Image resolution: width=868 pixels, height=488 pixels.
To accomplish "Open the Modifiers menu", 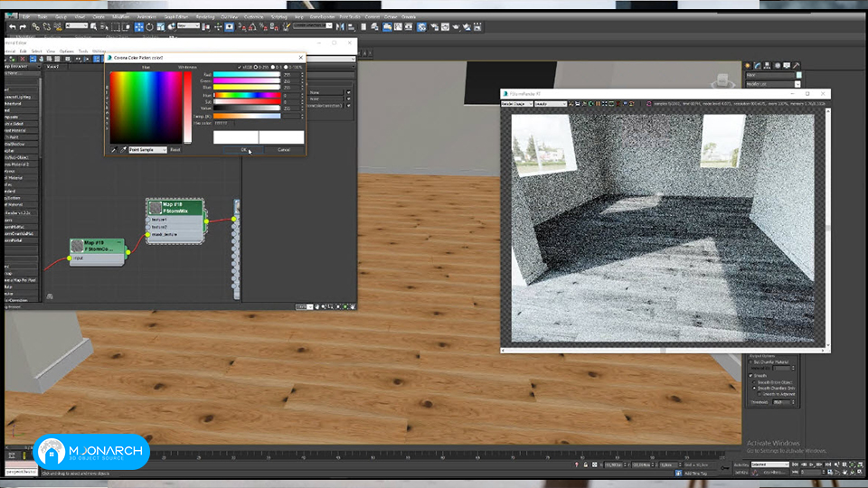I will pos(120,17).
